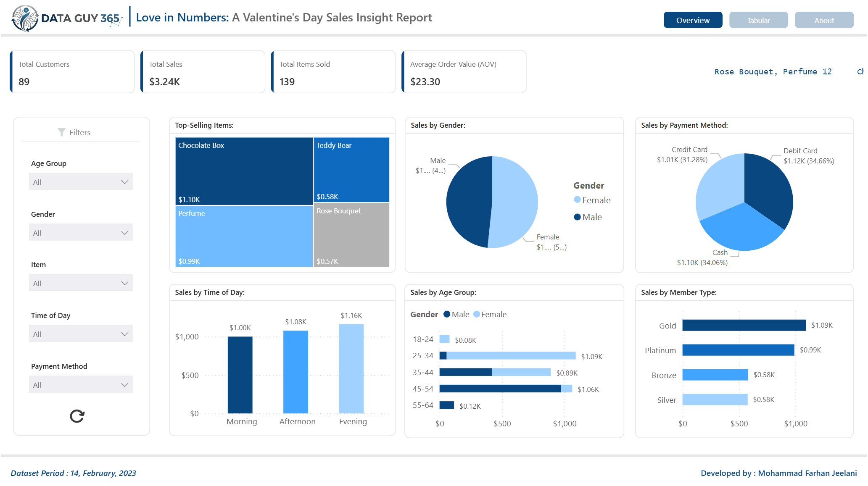Switch to the Tabular tab
The height and width of the screenshot is (486, 868).
[x=758, y=20]
